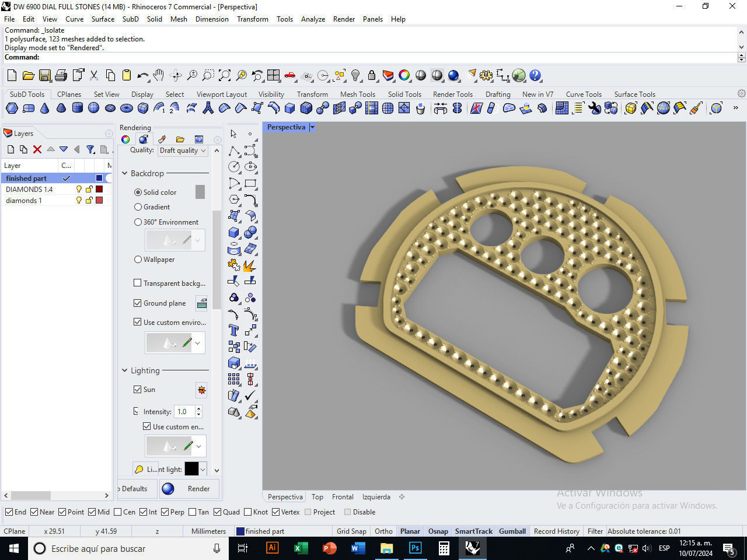This screenshot has width=747, height=560.
Task: Select the SubD Cylinder tool icon
Action: coord(77,108)
